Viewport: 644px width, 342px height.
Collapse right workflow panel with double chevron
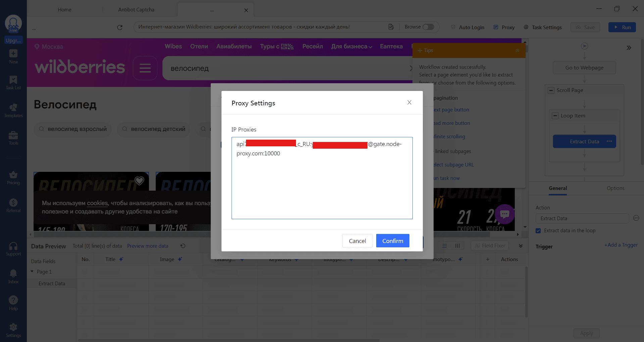click(x=629, y=48)
